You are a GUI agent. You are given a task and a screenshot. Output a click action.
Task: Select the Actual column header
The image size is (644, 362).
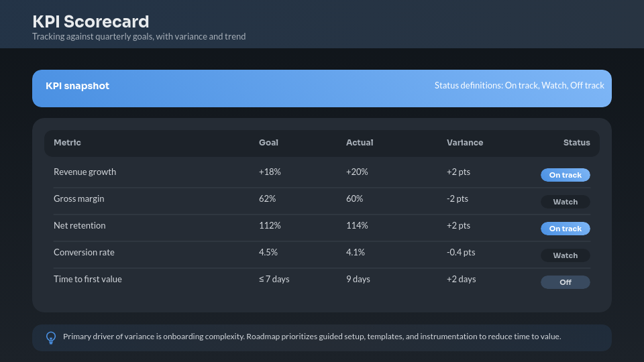pyautogui.click(x=360, y=143)
